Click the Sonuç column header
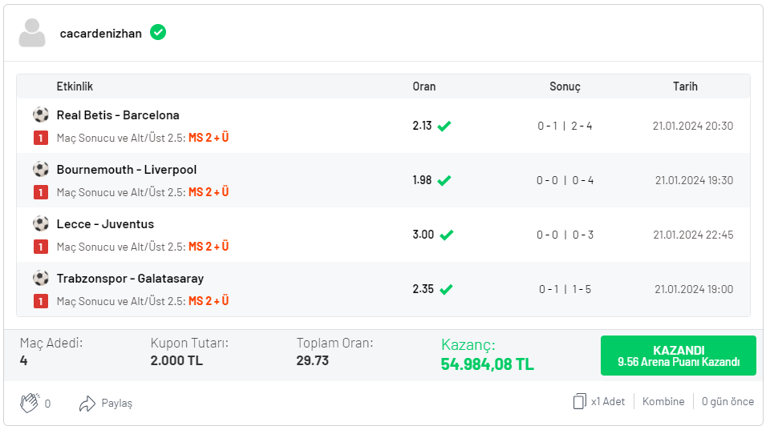The image size is (770, 430). click(x=565, y=86)
